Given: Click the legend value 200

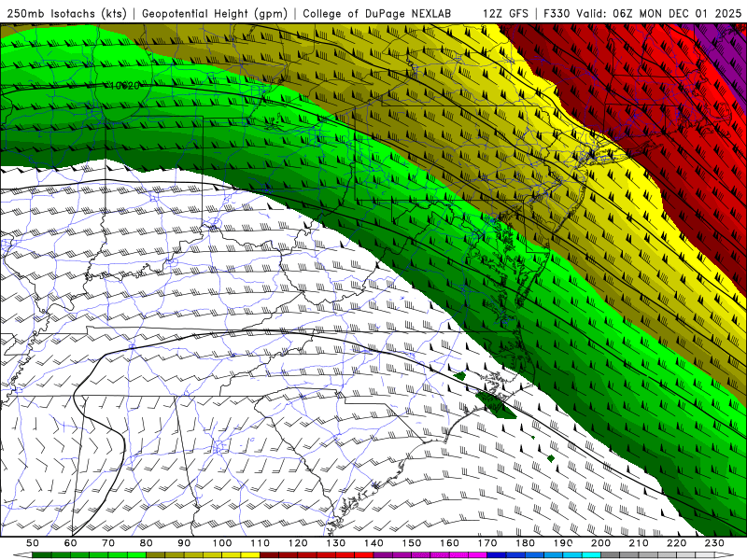Looking at the screenshot, I should (600, 543).
